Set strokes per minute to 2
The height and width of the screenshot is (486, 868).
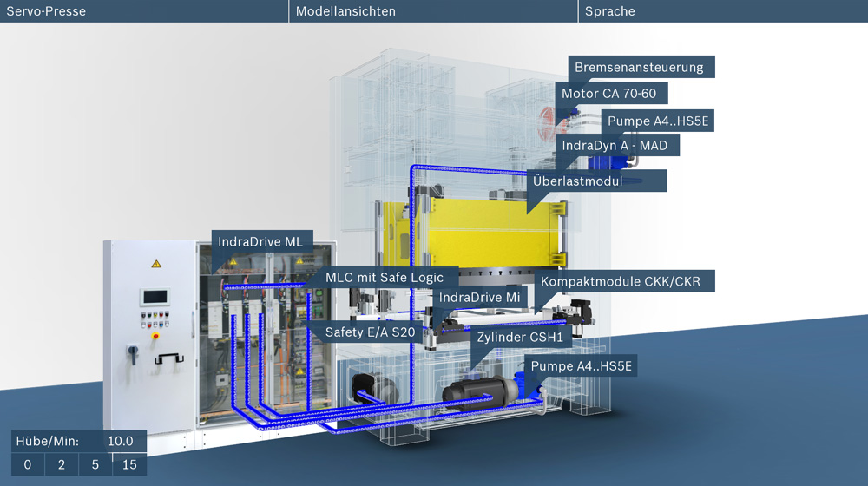pos(62,465)
